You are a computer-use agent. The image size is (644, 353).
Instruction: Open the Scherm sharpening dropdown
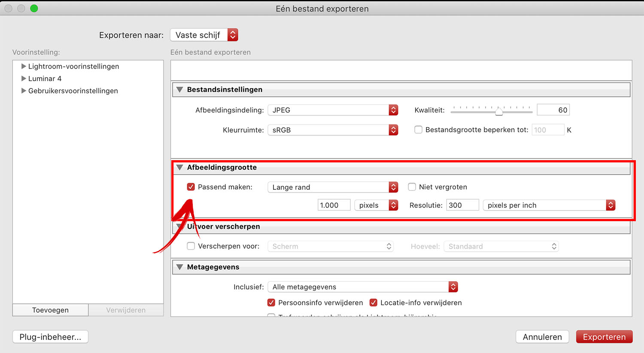pyautogui.click(x=330, y=246)
